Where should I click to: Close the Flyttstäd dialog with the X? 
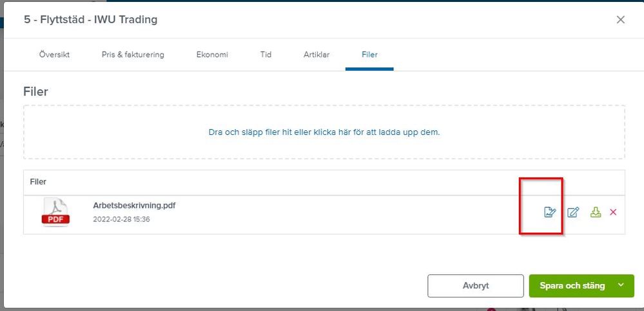coord(621,20)
